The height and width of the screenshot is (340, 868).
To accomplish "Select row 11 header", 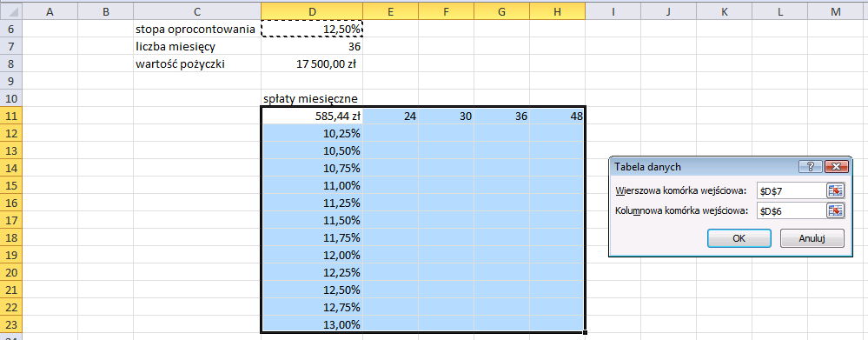I will pos(10,117).
